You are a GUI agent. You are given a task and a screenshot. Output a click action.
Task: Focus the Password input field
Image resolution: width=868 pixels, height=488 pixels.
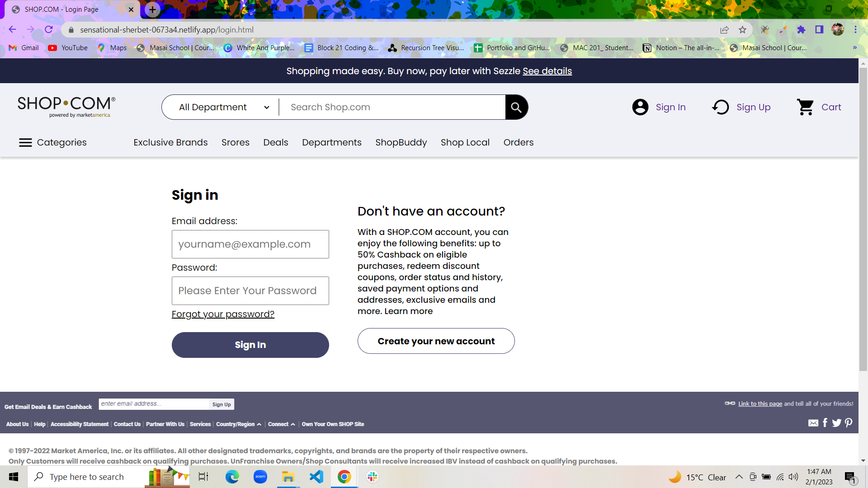pyautogui.click(x=250, y=291)
